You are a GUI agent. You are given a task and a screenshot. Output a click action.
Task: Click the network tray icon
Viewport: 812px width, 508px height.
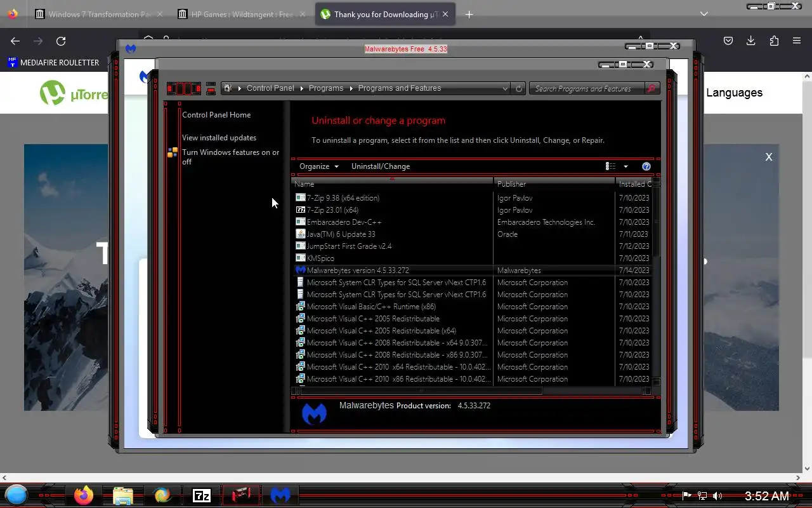pyautogui.click(x=702, y=496)
